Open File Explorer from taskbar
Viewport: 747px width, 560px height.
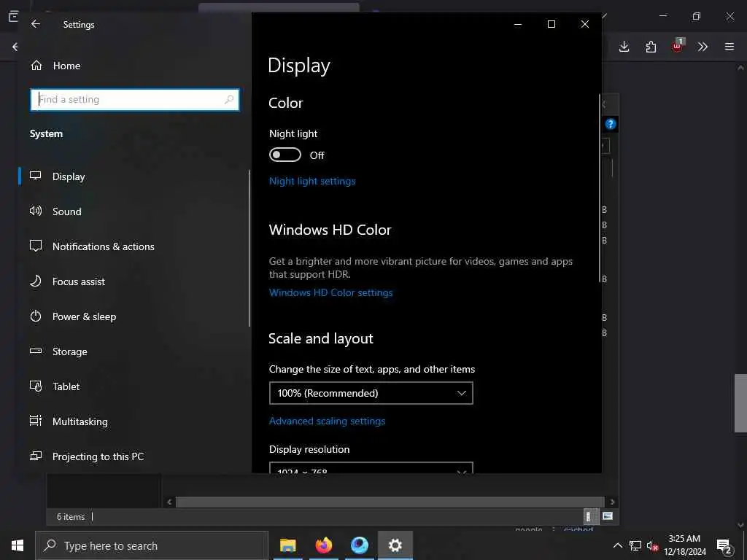287,545
